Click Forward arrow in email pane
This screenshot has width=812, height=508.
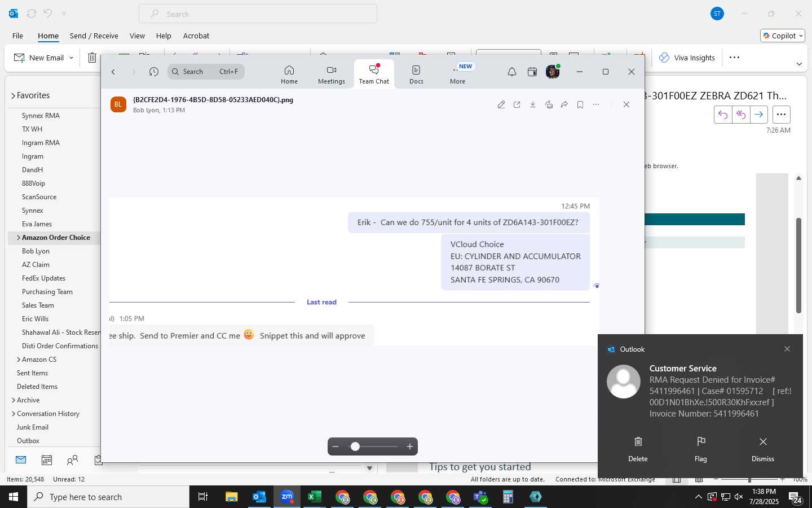[x=759, y=115]
